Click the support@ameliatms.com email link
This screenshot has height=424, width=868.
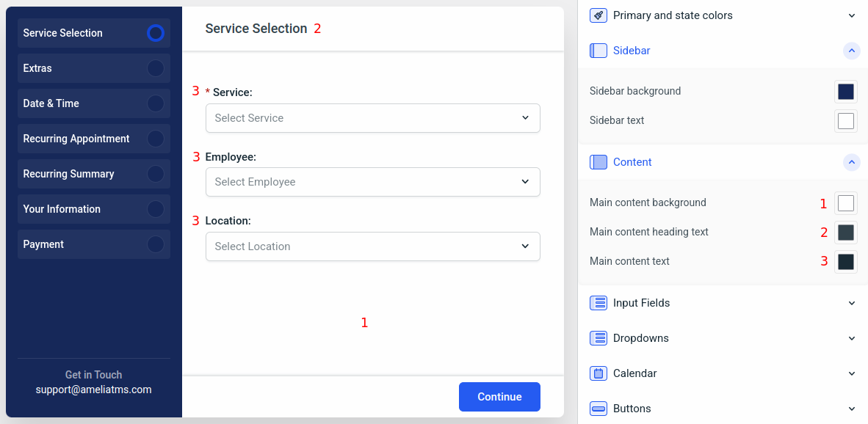[x=94, y=390]
